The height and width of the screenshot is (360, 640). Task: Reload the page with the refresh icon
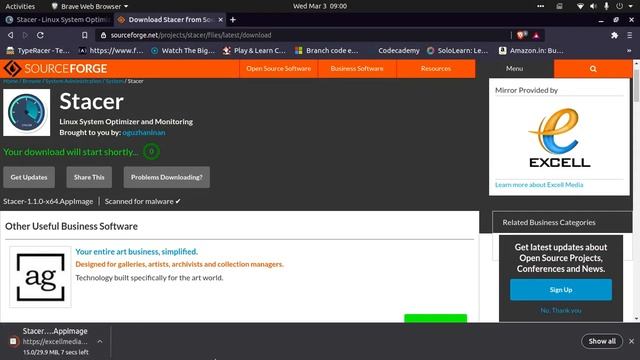click(x=40, y=35)
